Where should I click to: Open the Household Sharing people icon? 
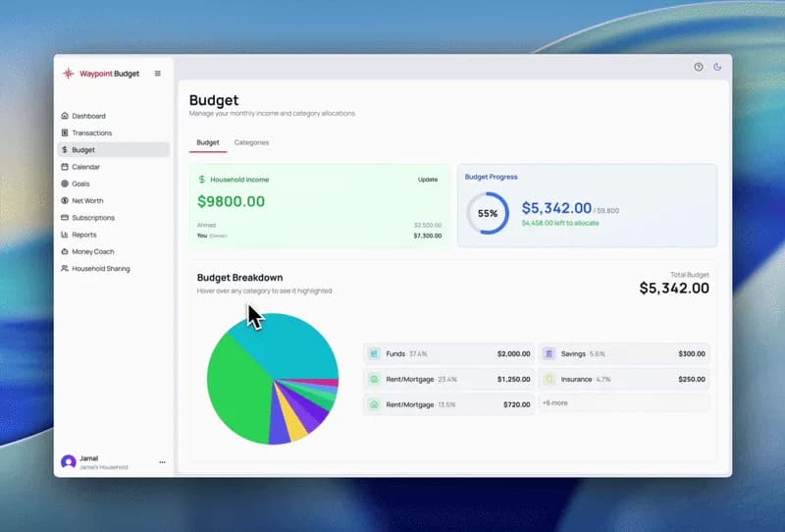pos(65,269)
